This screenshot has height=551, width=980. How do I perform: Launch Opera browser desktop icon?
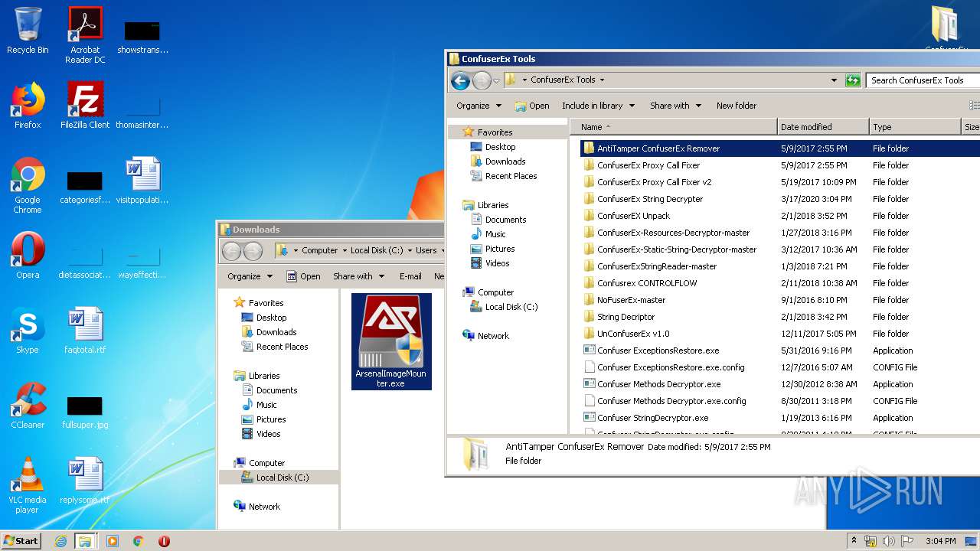[x=28, y=256]
